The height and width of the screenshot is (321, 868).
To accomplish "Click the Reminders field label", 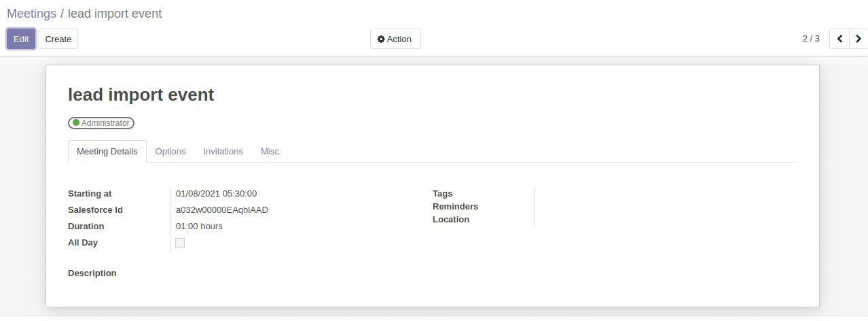I will (x=455, y=207).
